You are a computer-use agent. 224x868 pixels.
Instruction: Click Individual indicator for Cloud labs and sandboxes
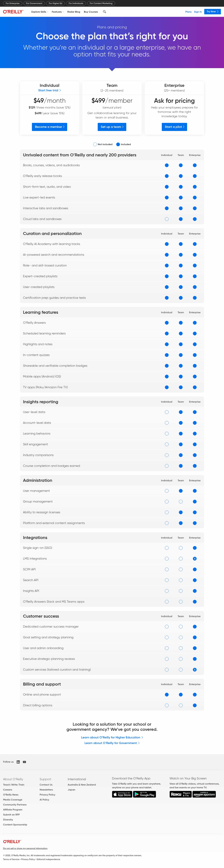click(x=167, y=219)
